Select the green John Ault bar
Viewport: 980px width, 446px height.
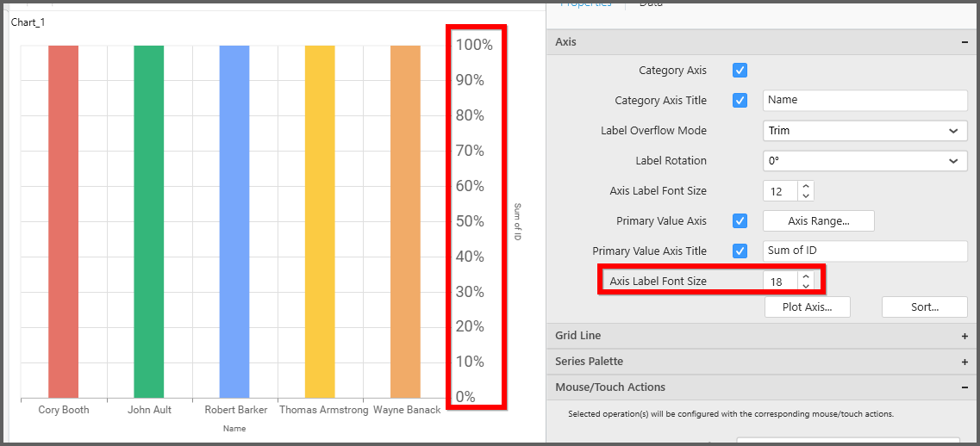pyautogui.click(x=148, y=221)
